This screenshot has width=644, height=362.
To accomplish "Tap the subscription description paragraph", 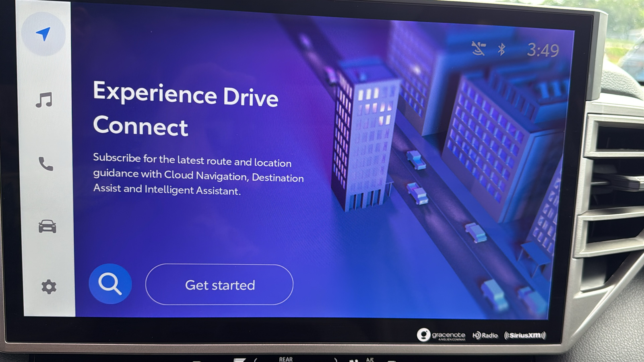I will 198,174.
